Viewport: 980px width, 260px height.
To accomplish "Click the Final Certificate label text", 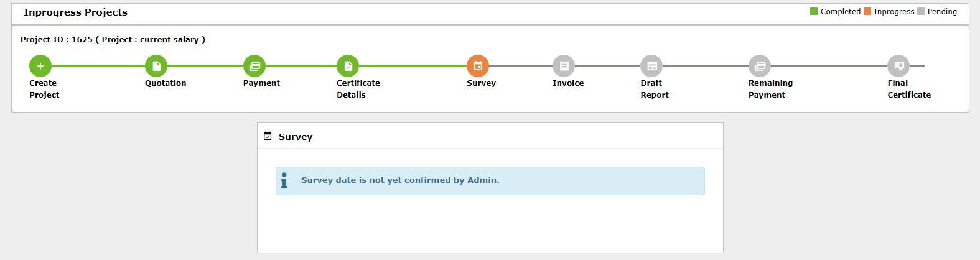I will pos(909,89).
